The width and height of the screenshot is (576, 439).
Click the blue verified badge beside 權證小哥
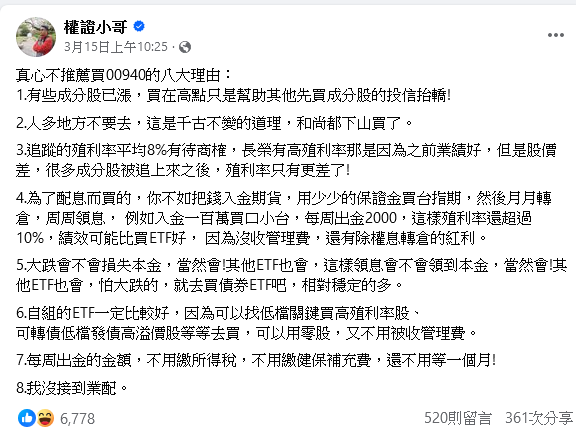139,26
